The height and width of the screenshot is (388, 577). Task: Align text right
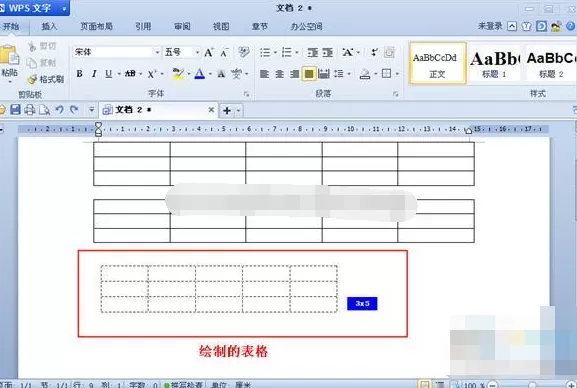[294, 74]
